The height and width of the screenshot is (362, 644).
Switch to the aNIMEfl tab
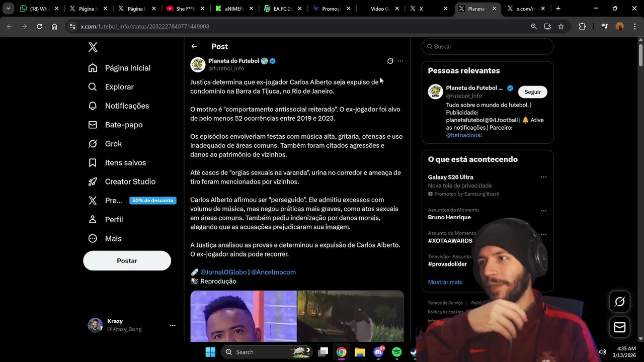click(233, 9)
